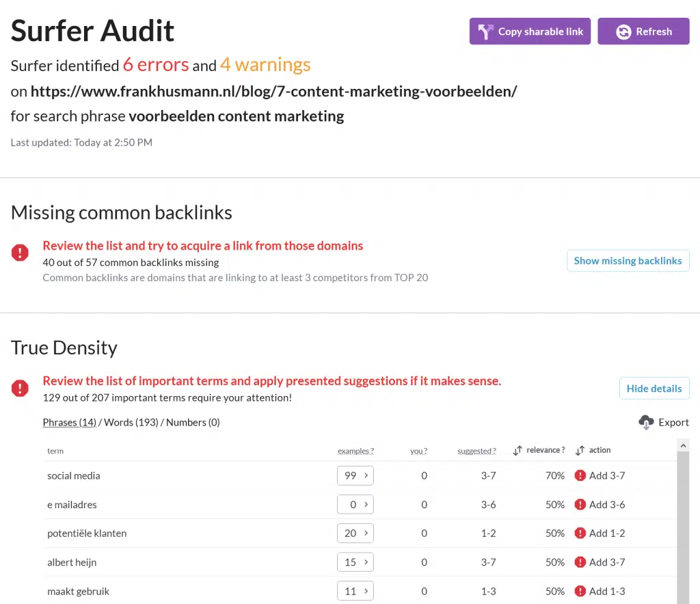
Task: Click the Export cloud download icon
Action: tap(645, 423)
